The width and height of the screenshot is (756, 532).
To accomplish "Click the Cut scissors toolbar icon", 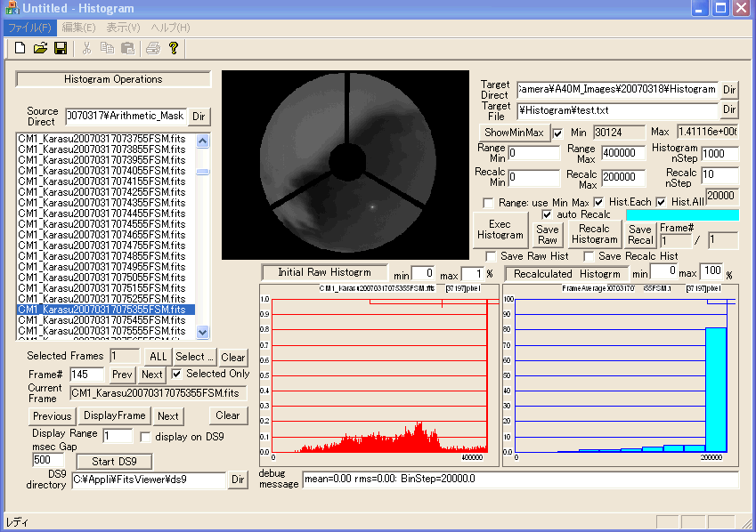I will [x=86, y=48].
